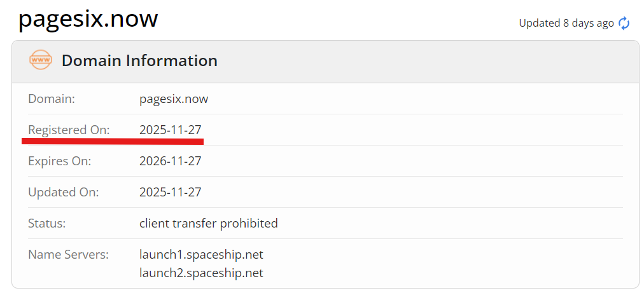644x293 pixels.
Task: Click the registered date 2025-11-27 above the red underline
Action: [171, 130]
